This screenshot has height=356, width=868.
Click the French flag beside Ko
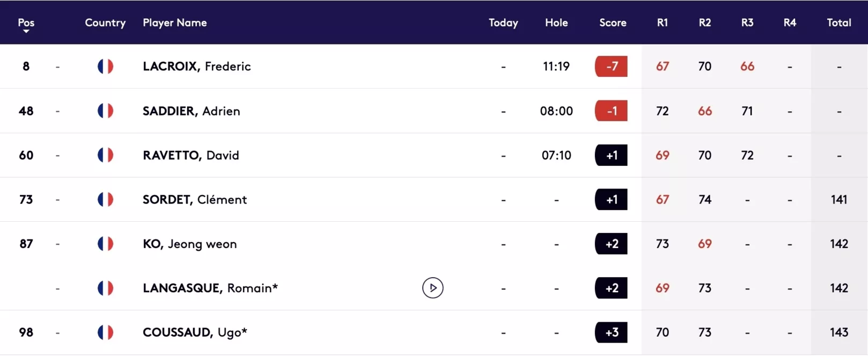[x=105, y=244]
